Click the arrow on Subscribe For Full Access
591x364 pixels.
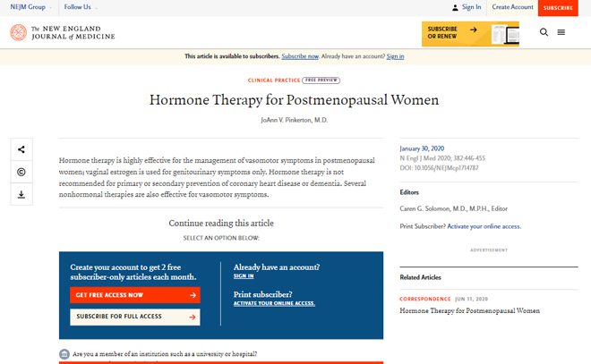pos(193,317)
